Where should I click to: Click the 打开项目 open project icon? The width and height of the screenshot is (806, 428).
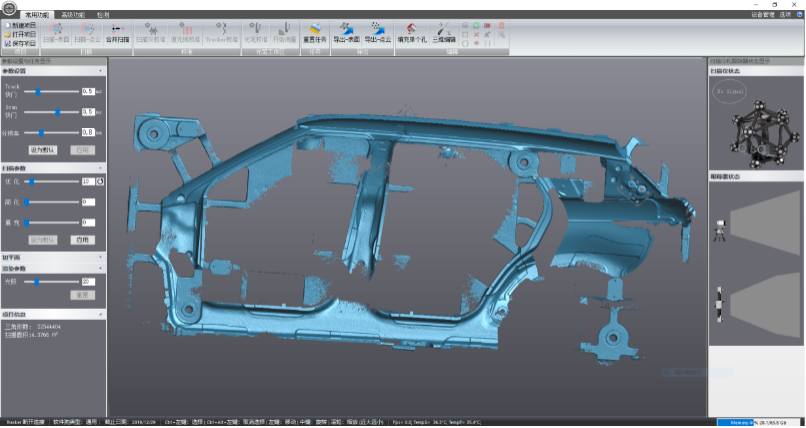(x=22, y=34)
